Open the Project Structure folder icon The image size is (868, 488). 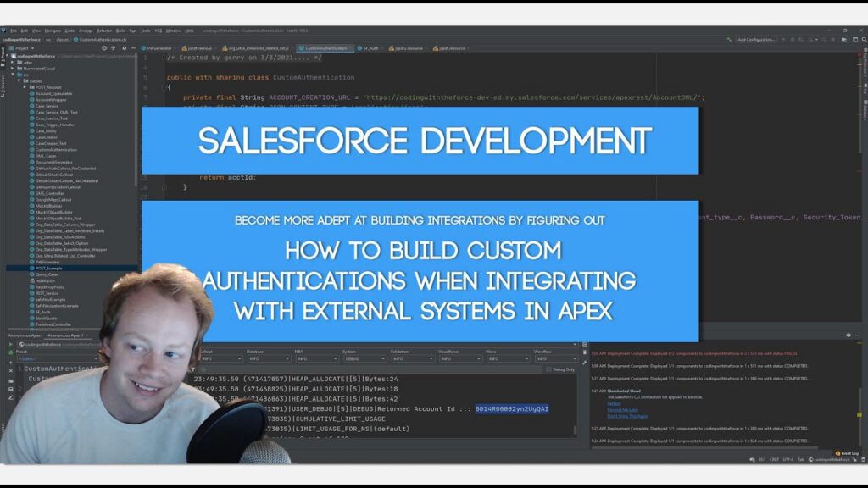tap(844, 40)
